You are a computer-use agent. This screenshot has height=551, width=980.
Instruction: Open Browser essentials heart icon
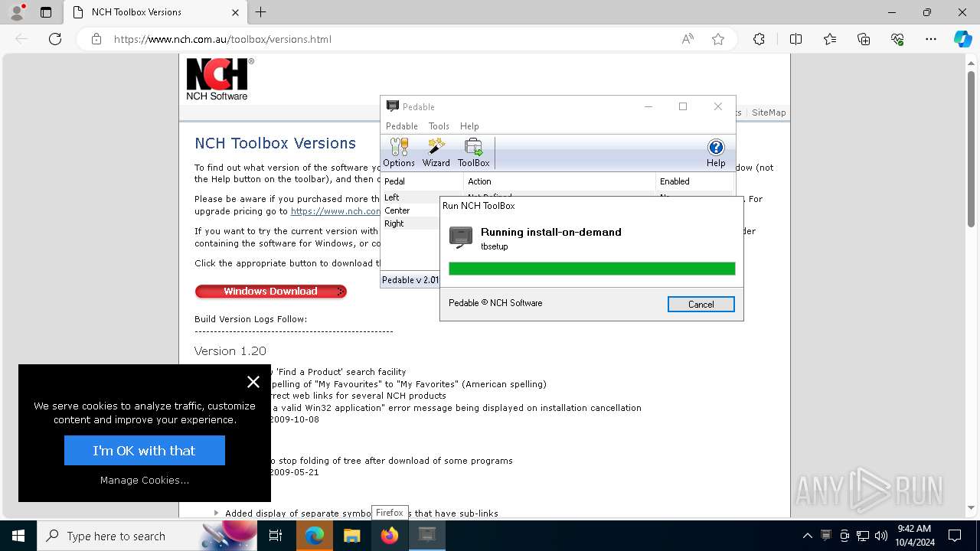[897, 39]
